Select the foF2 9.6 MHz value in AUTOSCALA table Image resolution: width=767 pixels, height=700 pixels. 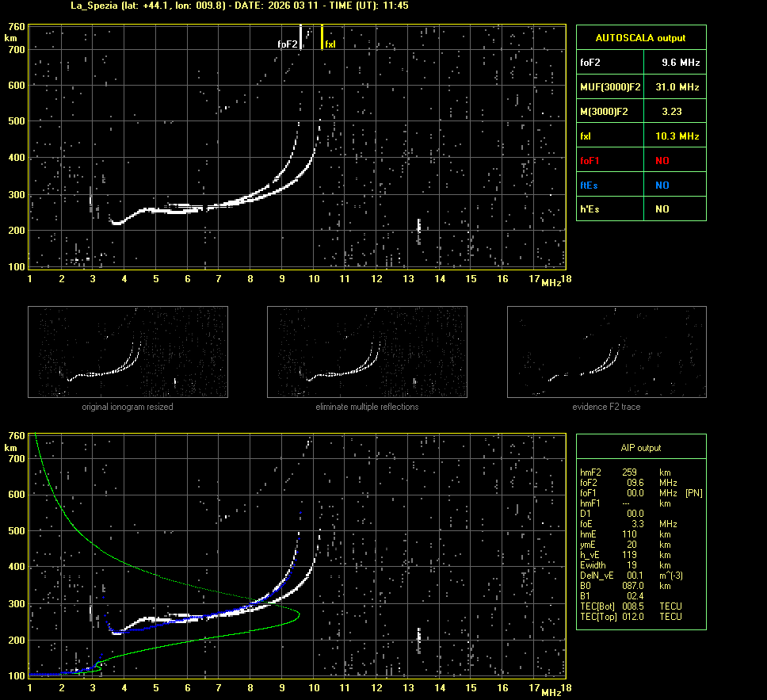click(681, 62)
